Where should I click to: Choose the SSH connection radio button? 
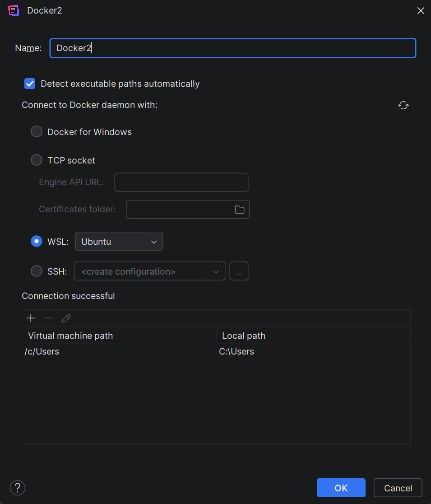(x=37, y=271)
